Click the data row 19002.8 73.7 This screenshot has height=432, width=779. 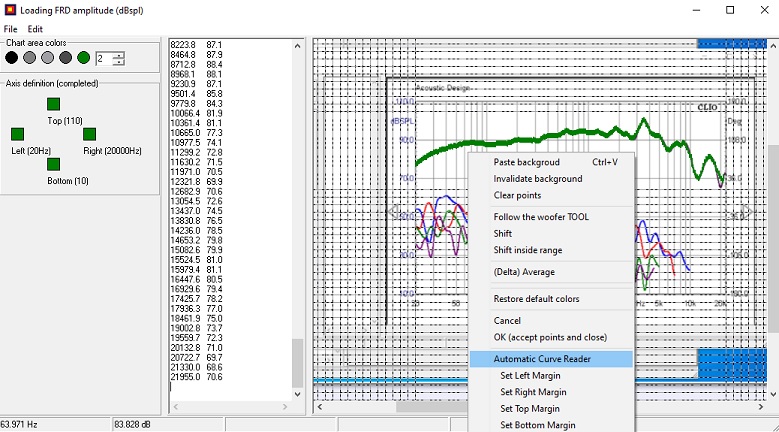click(x=196, y=328)
